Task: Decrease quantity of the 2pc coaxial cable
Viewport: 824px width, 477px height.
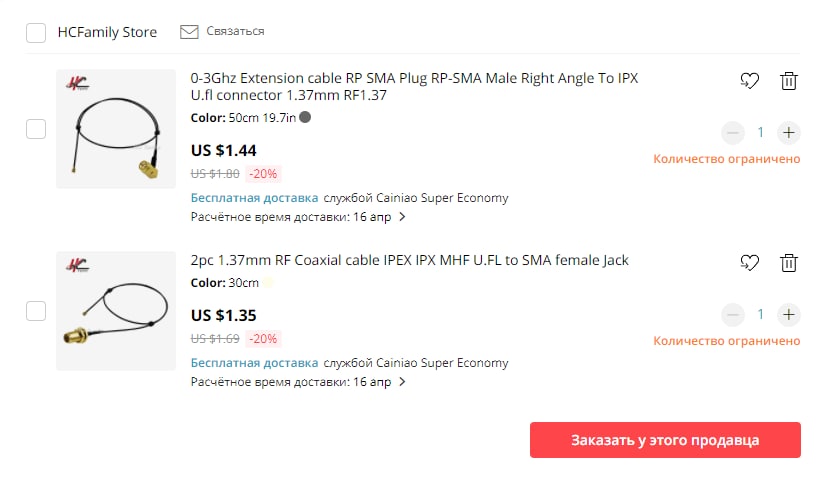Action: (733, 314)
